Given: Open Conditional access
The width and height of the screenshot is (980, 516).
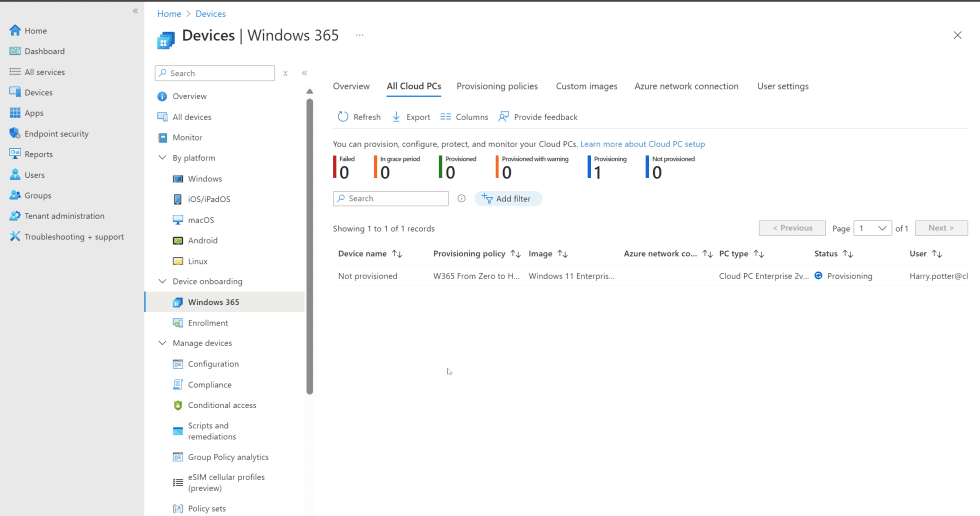Looking at the screenshot, I should [214, 405].
